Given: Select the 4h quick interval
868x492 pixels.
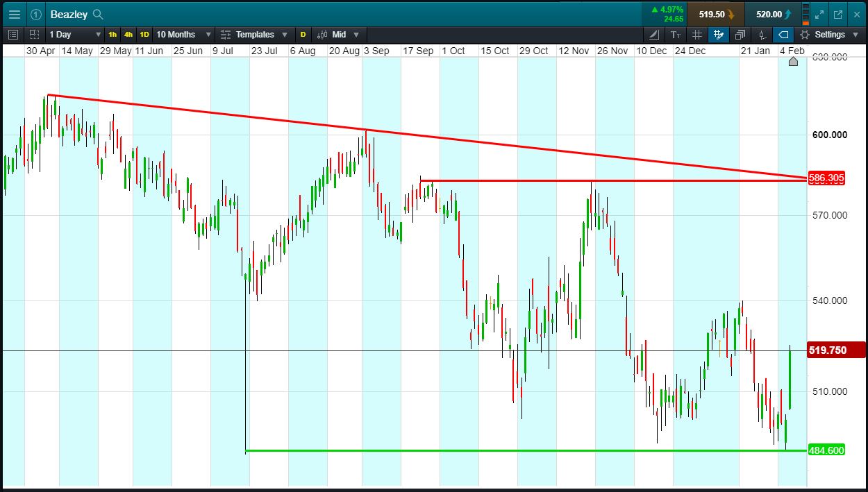Looking at the screenshot, I should click(128, 34).
